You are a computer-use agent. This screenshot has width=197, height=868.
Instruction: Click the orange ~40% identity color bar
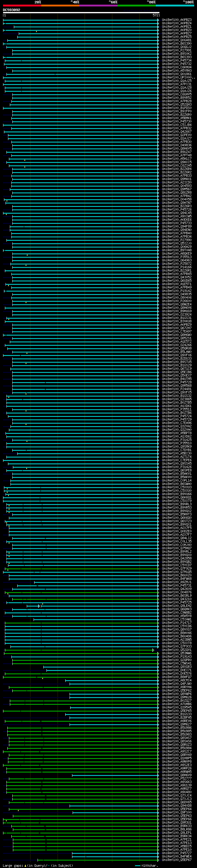(60, 6)
